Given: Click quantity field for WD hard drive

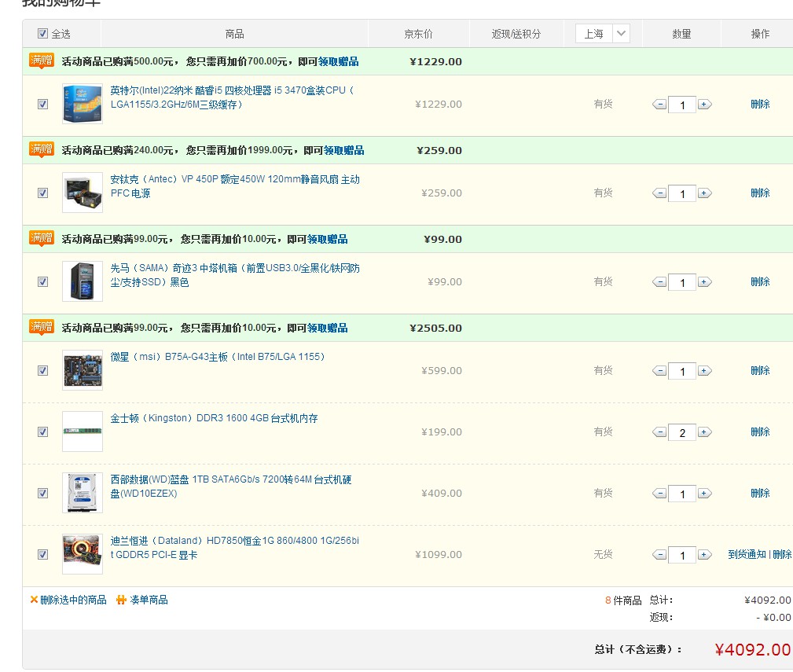Looking at the screenshot, I should click(682, 494).
